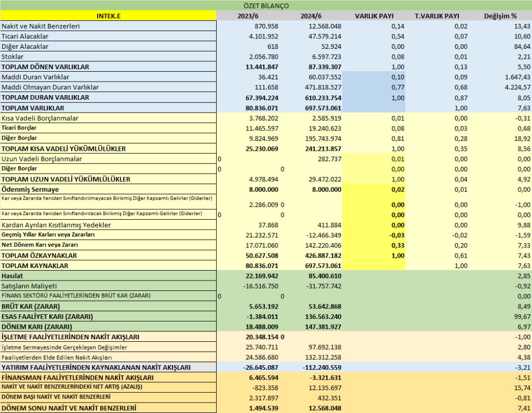Select ESAS FAALİYET KARI (ZARARI) label
Screen dimensions: 532x413
coord(47,316)
